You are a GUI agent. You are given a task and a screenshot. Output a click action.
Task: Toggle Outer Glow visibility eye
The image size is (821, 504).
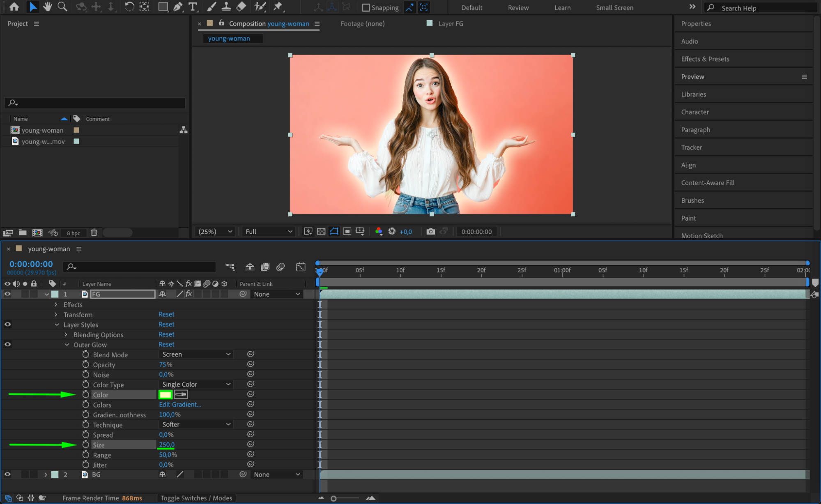7,344
